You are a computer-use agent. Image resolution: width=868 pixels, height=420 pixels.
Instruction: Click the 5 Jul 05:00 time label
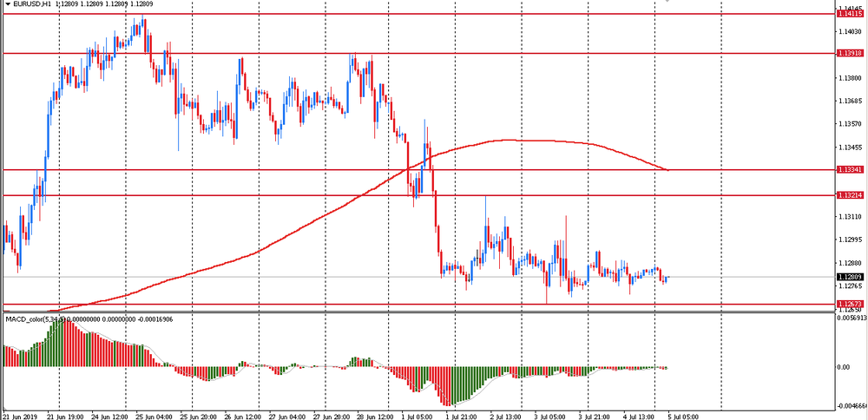[x=682, y=417]
